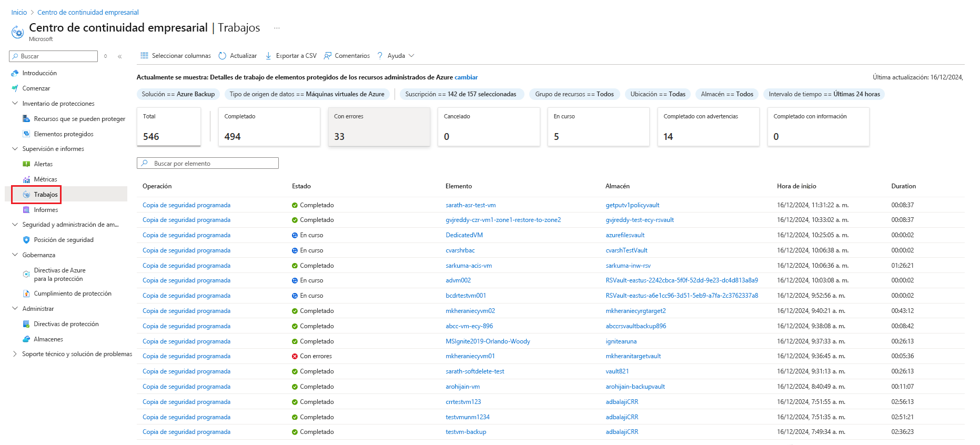Click the cambiar link
980x445 pixels.
[466, 77]
